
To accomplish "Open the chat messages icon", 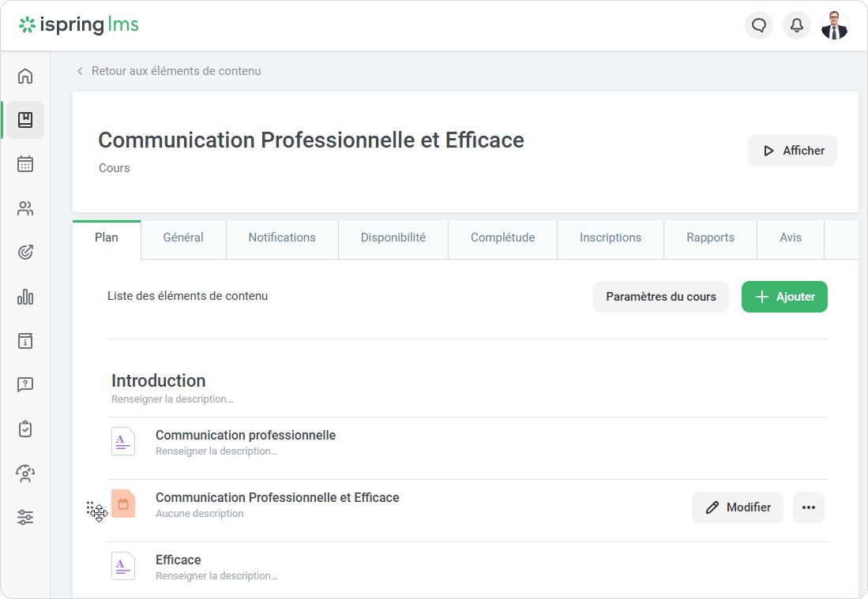I will pyautogui.click(x=759, y=25).
